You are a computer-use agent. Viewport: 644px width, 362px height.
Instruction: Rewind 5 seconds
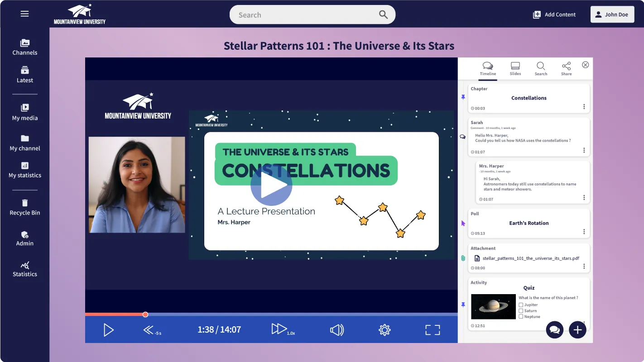152,330
